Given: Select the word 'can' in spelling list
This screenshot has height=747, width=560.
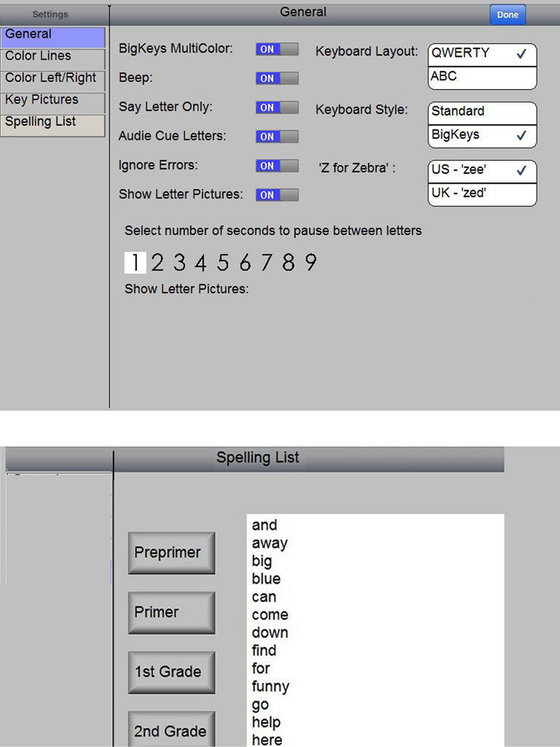Looking at the screenshot, I should click(x=264, y=597).
